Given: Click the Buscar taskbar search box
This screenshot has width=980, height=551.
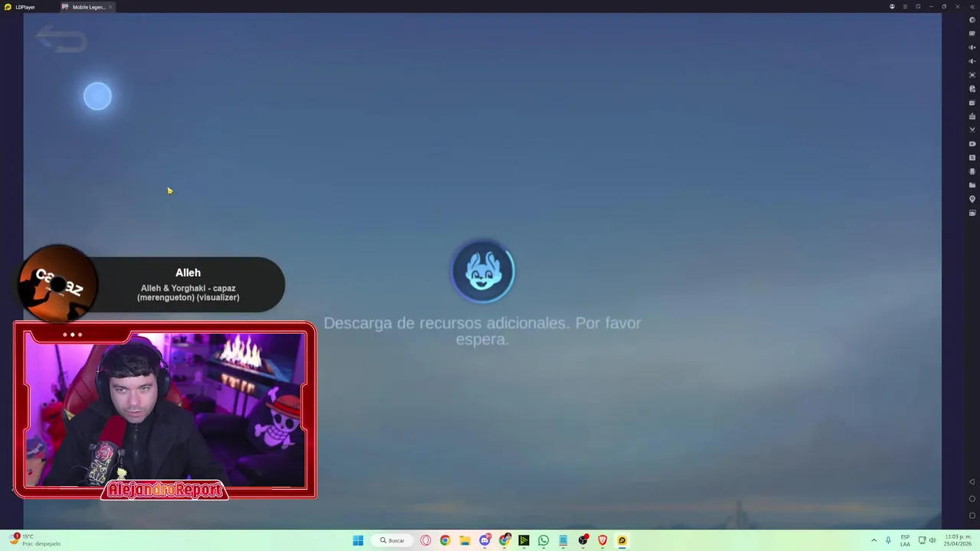Looking at the screenshot, I should pyautogui.click(x=392, y=540).
